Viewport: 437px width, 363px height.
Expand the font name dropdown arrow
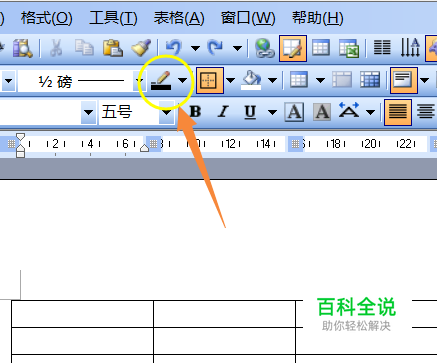click(x=89, y=112)
